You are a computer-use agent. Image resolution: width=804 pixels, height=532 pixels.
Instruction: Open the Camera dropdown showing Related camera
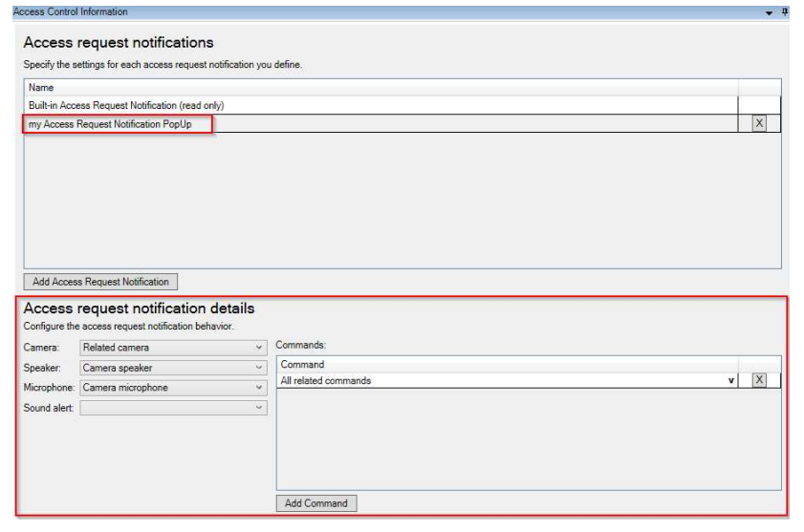[172, 348]
